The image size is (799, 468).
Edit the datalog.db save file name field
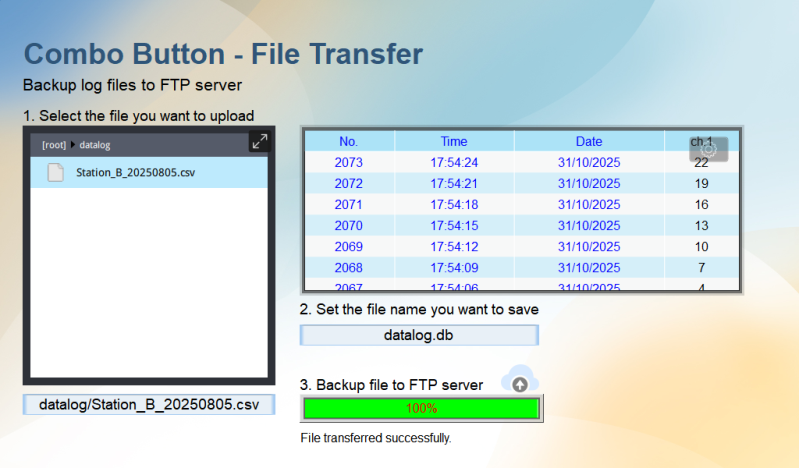pyautogui.click(x=419, y=335)
